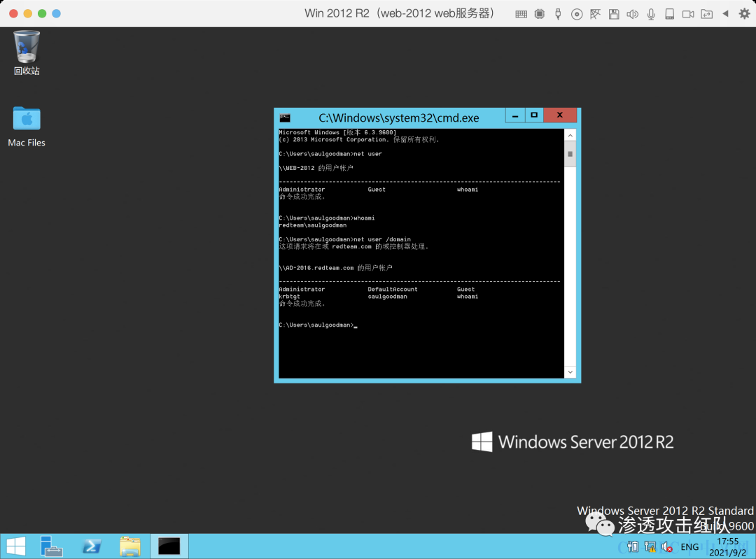The height and width of the screenshot is (559, 756).
Task: Click the CPU chip icon in VM toolbar
Action: pos(540,14)
